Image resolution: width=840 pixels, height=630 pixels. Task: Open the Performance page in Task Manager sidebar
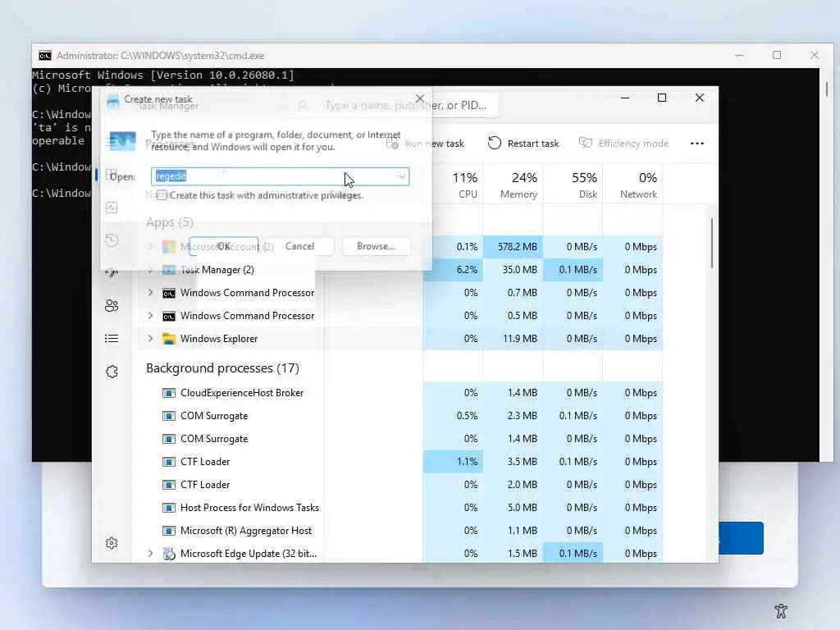coord(112,208)
